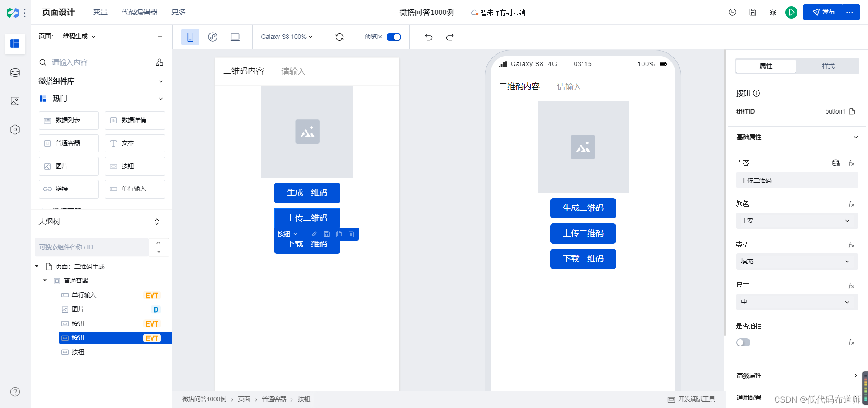Click 生成二维码 button in editor canvas
Viewport: 868px width, 408px height.
click(307, 193)
